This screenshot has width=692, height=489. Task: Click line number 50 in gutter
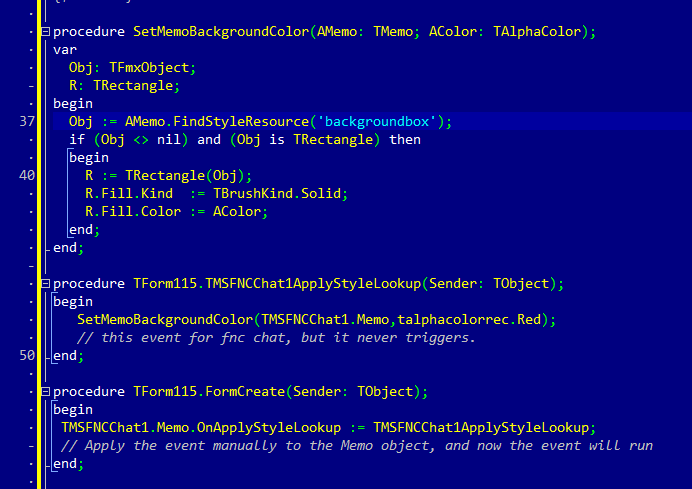pos(27,355)
